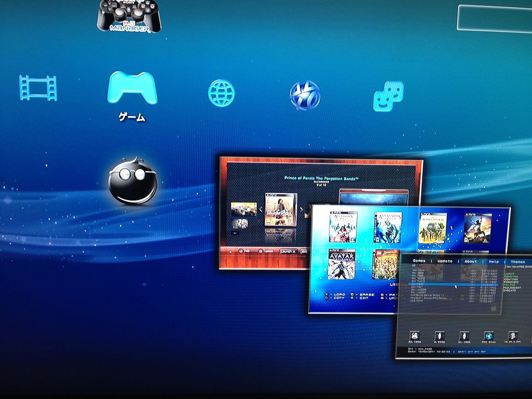Click the PS3 Disc drive icon
The width and height of the screenshot is (532, 399).
pos(489,337)
